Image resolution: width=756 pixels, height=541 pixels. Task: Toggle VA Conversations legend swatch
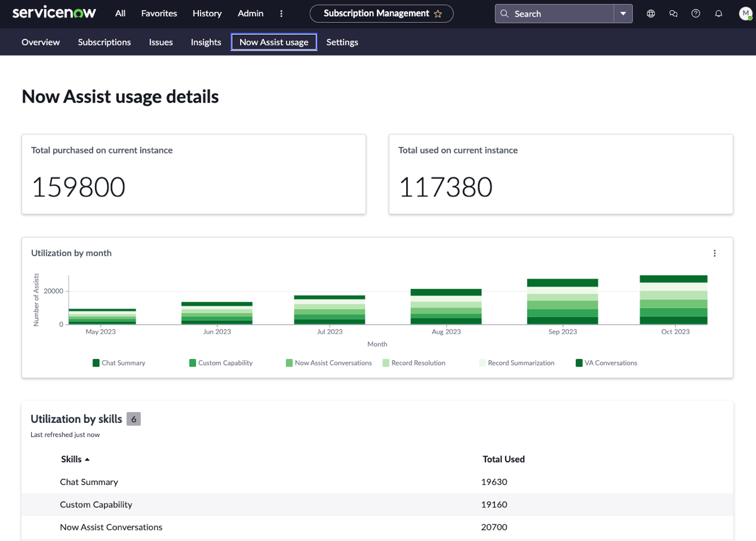pos(579,362)
